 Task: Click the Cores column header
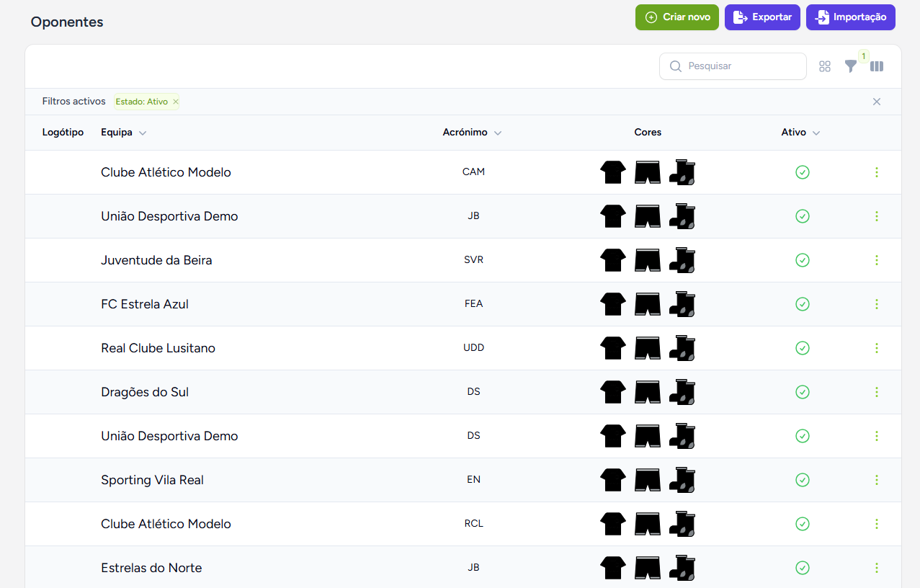[x=648, y=133]
